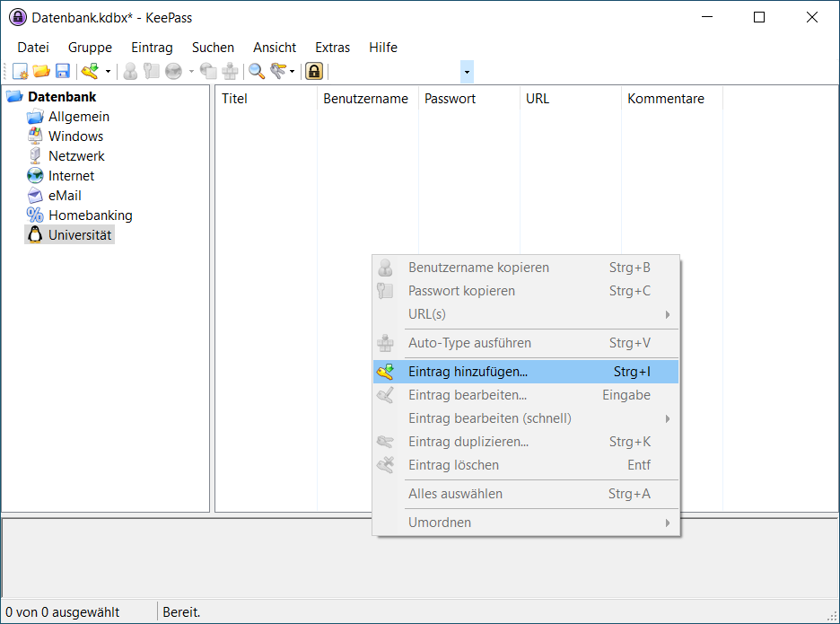Sort by the URL column header
The width and height of the screenshot is (840, 624).
(x=571, y=99)
